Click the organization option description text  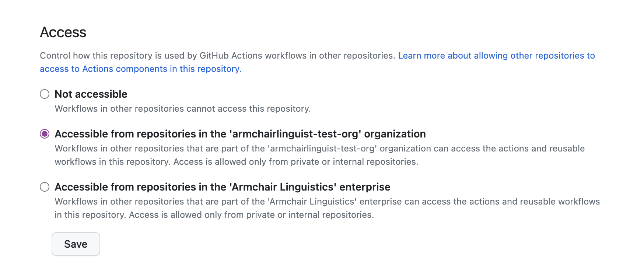320,155
